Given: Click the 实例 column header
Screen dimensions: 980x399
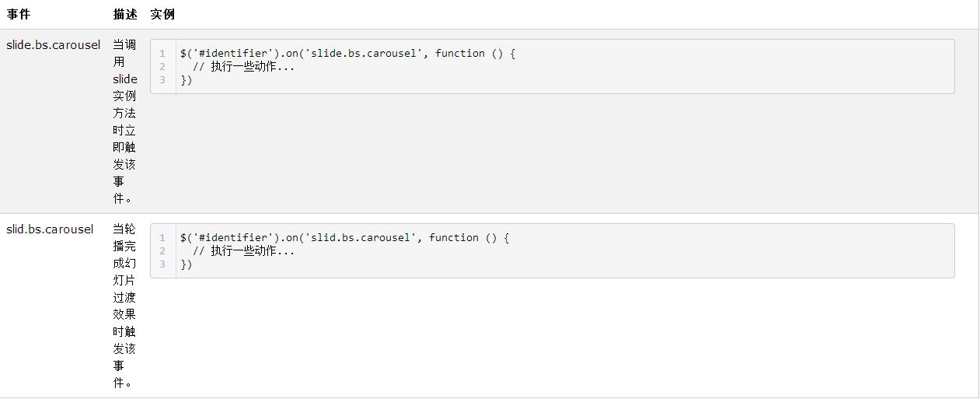Looking at the screenshot, I should tap(162, 14).
